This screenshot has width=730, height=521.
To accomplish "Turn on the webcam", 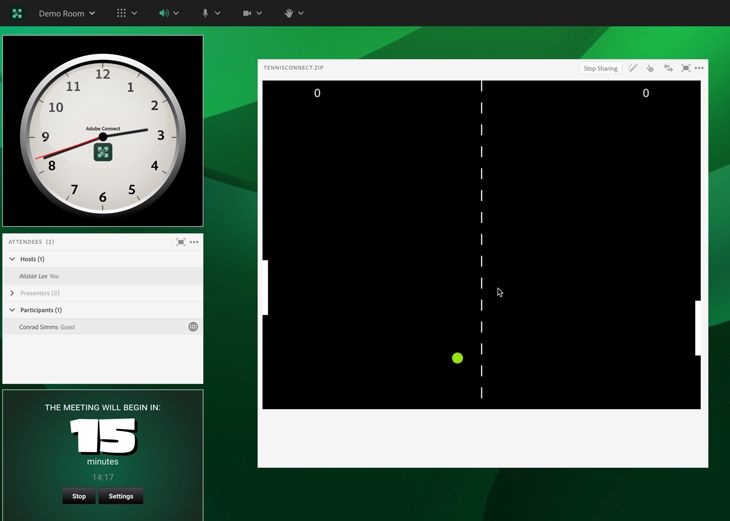I will 247,13.
